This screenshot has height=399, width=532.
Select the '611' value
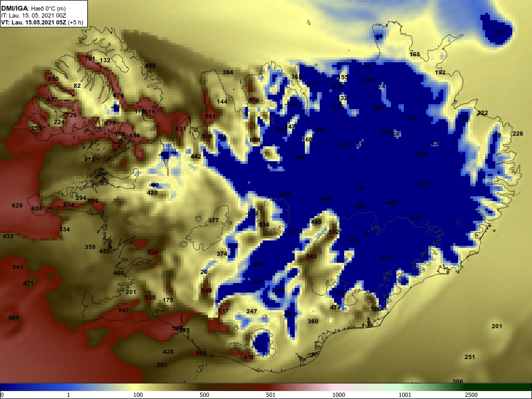tap(248, 357)
